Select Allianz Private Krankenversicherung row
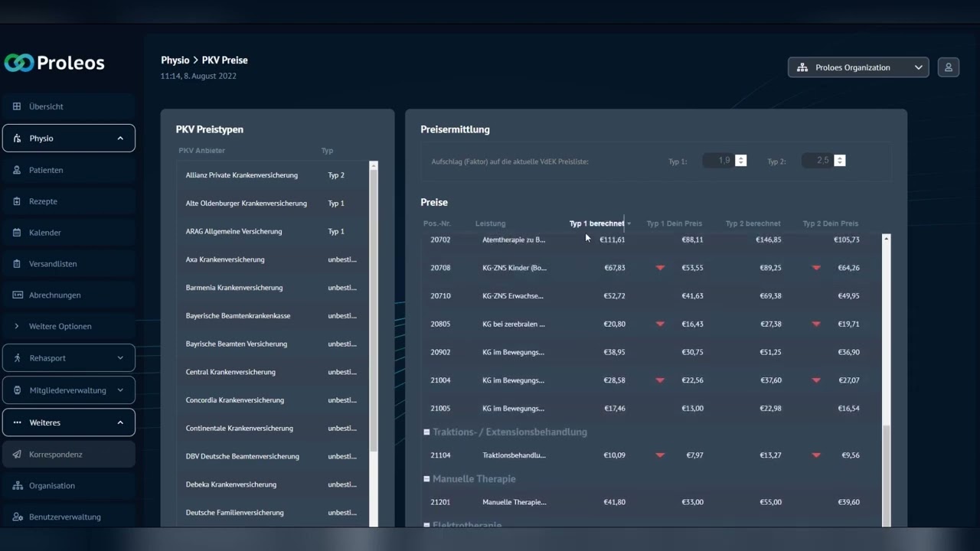The height and width of the screenshot is (551, 980). [273, 175]
